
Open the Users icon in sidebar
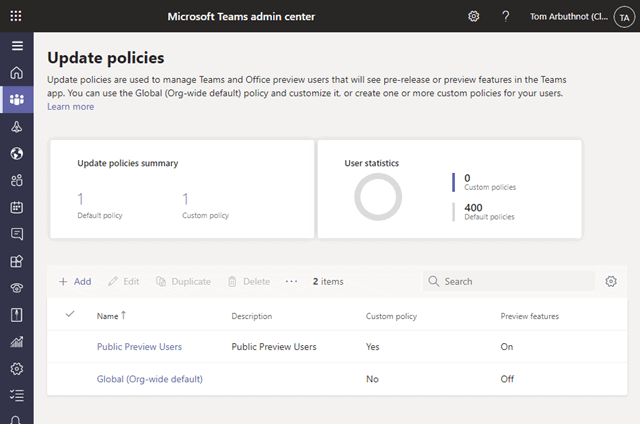17,180
